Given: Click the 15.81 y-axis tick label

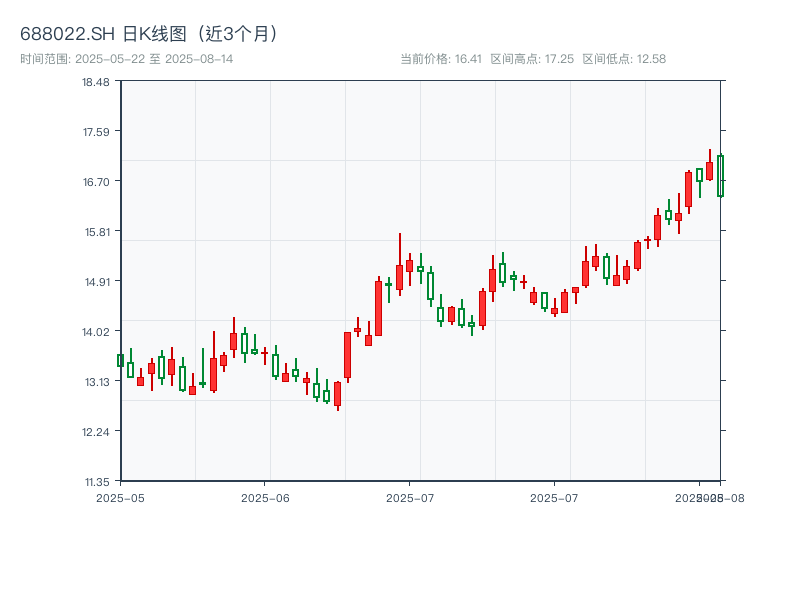Looking at the screenshot, I should click(96, 231).
